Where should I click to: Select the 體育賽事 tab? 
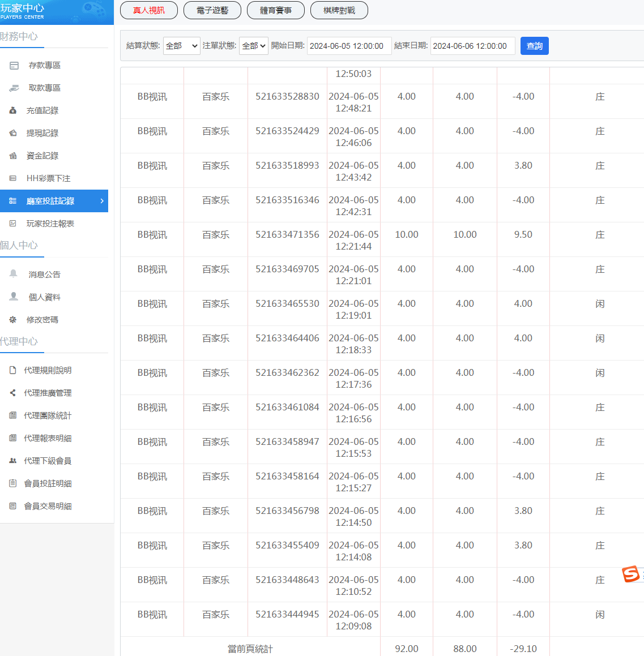pos(276,10)
